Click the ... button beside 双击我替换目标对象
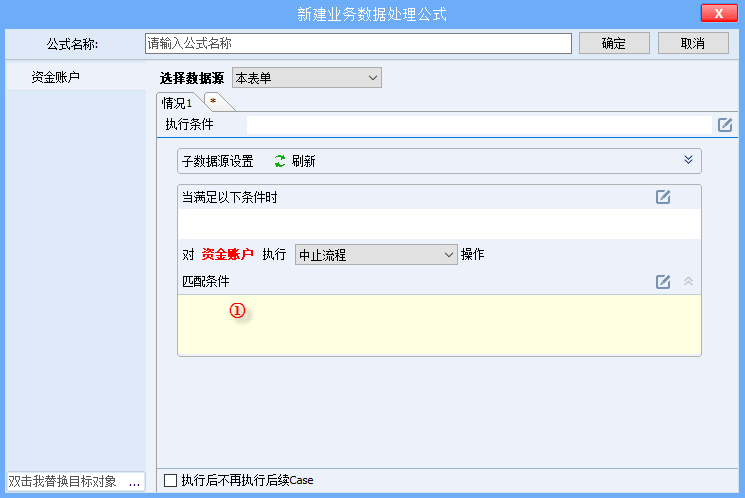The height and width of the screenshot is (498, 745). (134, 481)
